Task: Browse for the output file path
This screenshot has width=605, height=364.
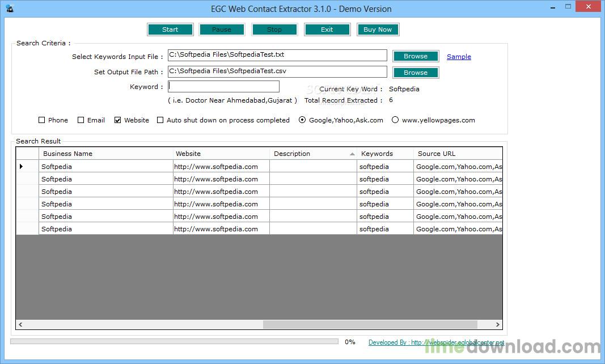Action: pos(416,72)
